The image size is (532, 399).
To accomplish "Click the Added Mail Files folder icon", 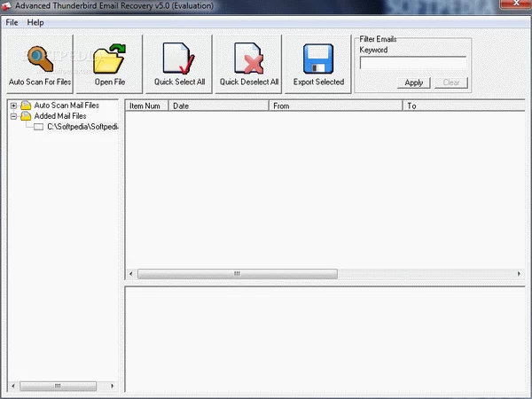I will 26,116.
